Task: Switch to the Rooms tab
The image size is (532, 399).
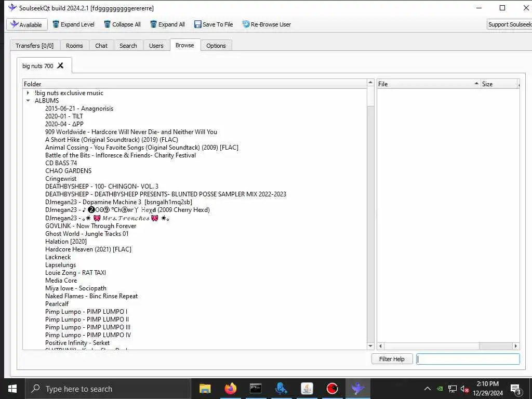Action: click(74, 46)
